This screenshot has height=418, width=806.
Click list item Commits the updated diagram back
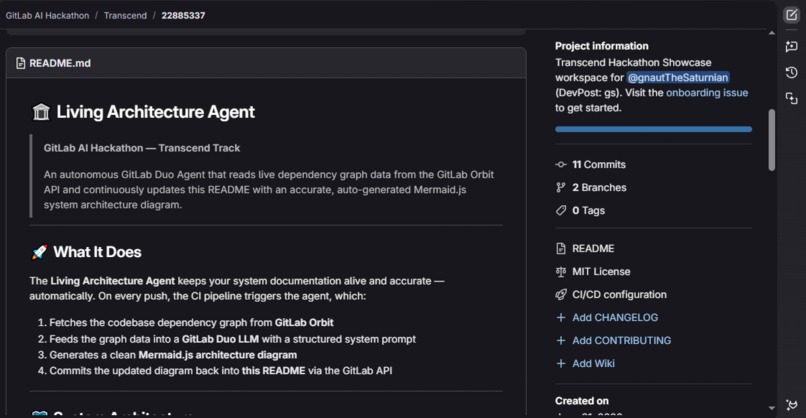(221, 371)
